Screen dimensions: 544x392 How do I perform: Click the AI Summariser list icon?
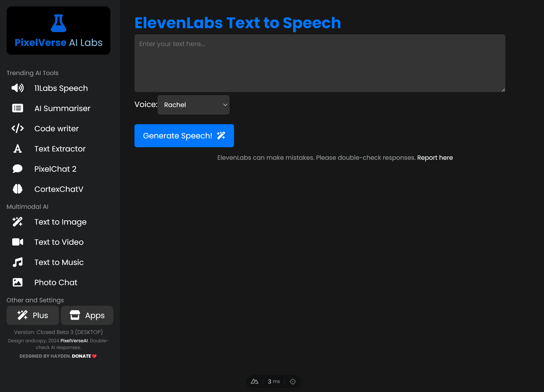tap(17, 108)
